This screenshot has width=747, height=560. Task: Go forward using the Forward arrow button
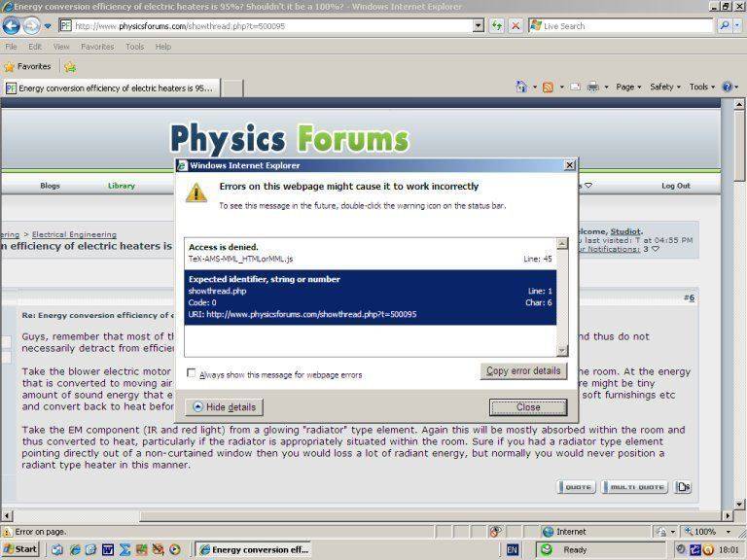pos(31,25)
